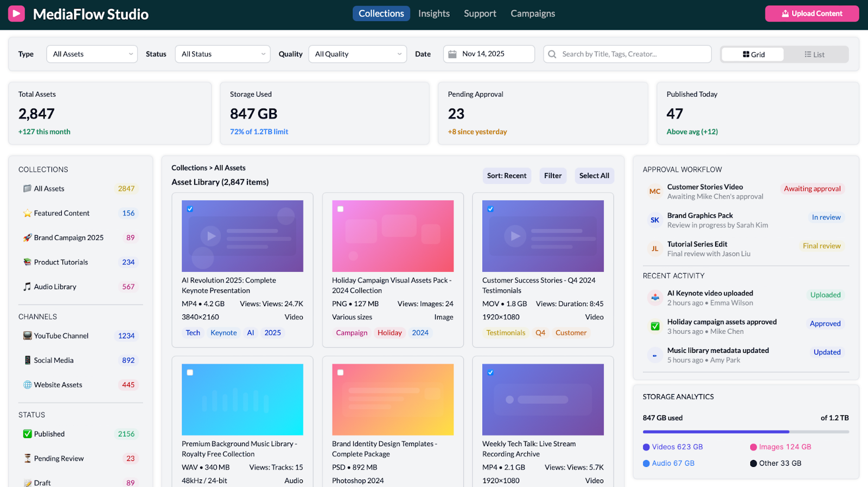Switch to the Insights tab
The image size is (868, 487).
[433, 14]
